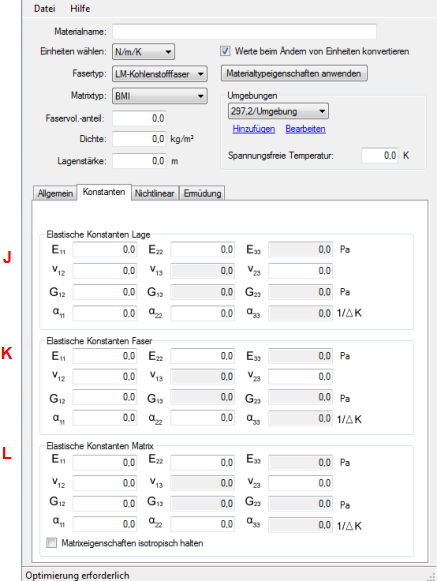Screen dimensions: 437x581
Task: Click v23 field in Elastische Konstanten Lage
Action: coord(300,271)
